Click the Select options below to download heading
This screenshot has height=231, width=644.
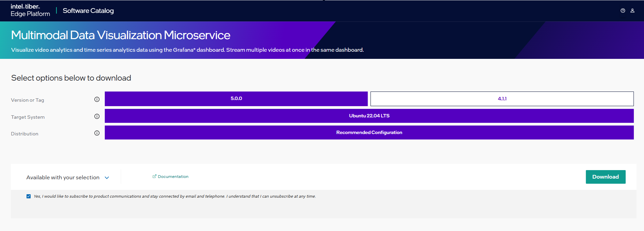tap(71, 78)
